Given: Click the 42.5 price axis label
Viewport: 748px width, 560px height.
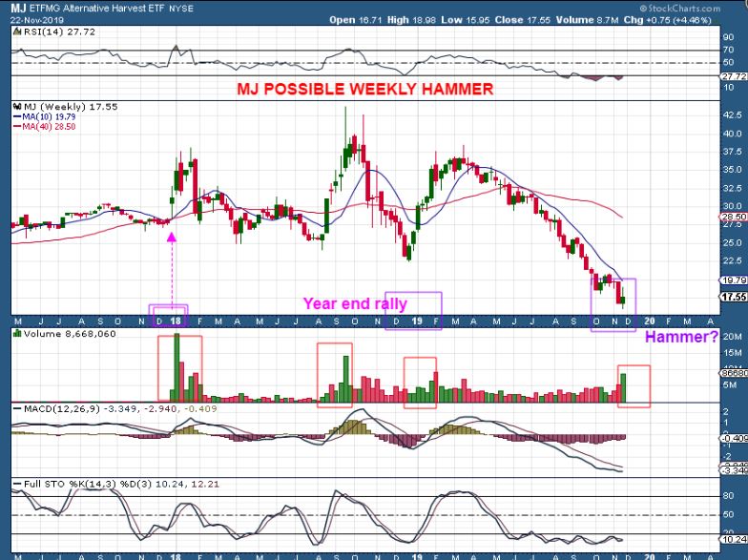Looking at the screenshot, I should (733, 115).
